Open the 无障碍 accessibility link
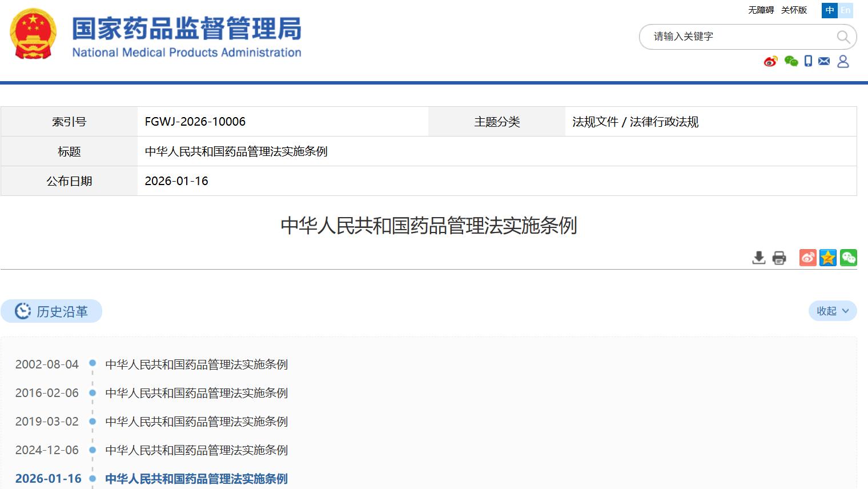This screenshot has width=868, height=489. [x=761, y=10]
